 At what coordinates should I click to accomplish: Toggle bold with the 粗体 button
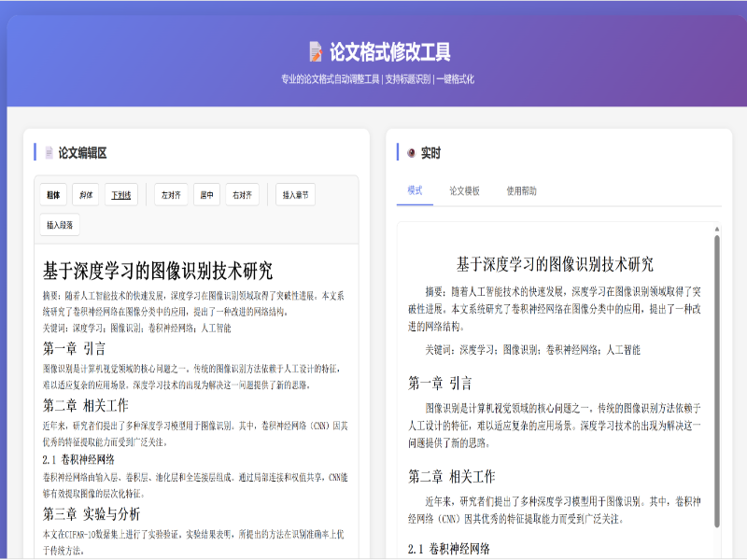[x=53, y=195]
